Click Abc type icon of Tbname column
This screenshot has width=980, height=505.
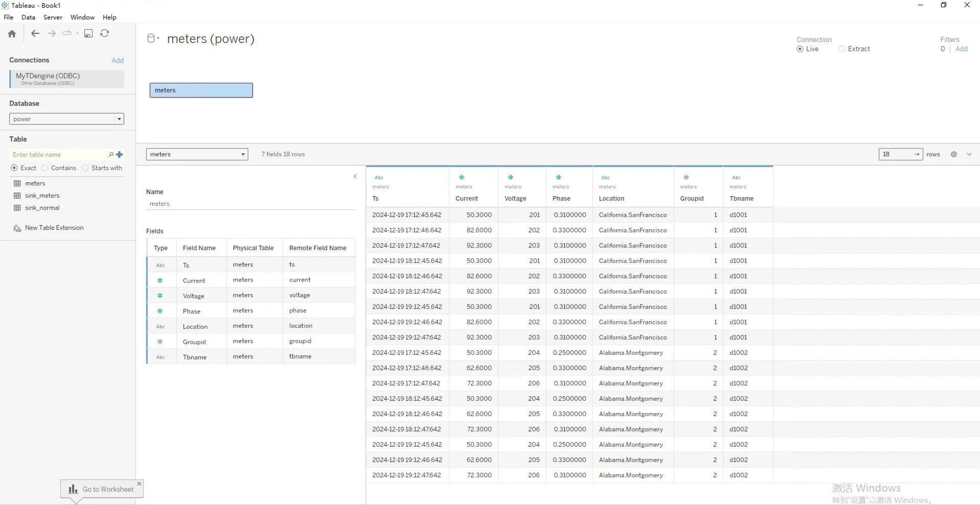click(736, 178)
